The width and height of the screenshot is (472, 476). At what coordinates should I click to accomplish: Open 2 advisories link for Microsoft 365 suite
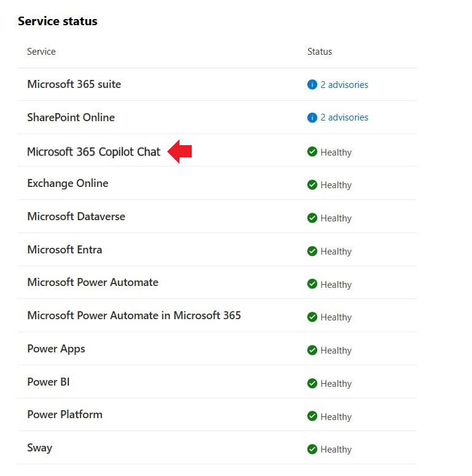click(x=344, y=85)
